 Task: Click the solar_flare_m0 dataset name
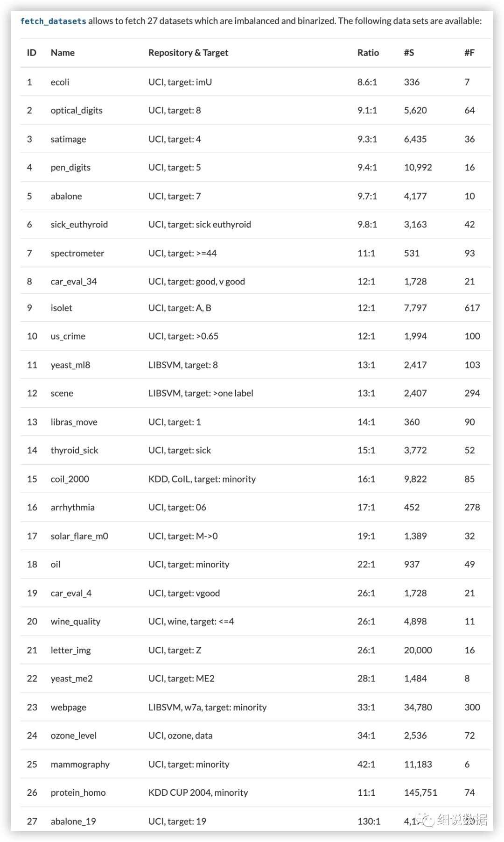pos(79,536)
